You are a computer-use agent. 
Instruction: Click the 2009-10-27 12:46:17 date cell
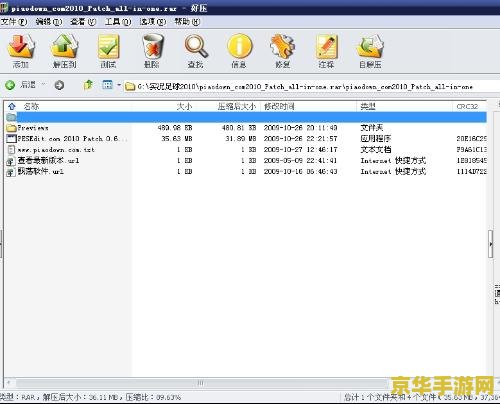point(301,150)
